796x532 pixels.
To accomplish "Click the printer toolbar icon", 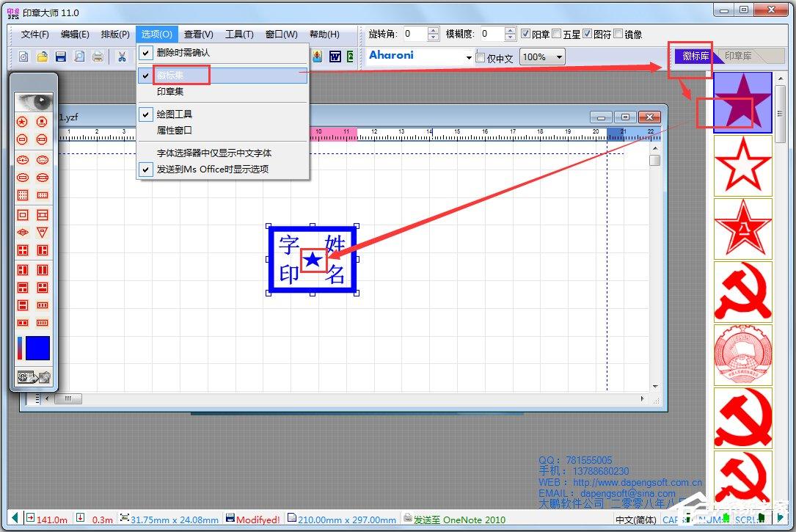I will click(98, 57).
